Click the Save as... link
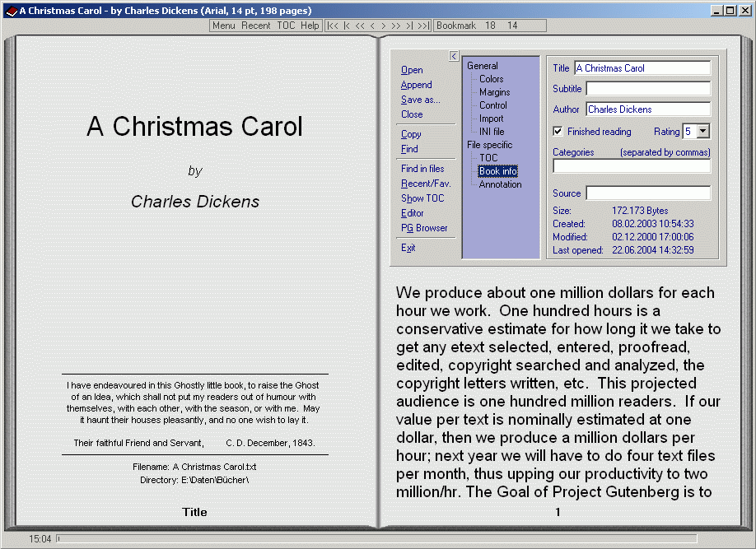This screenshot has height=549, width=756. [x=421, y=100]
